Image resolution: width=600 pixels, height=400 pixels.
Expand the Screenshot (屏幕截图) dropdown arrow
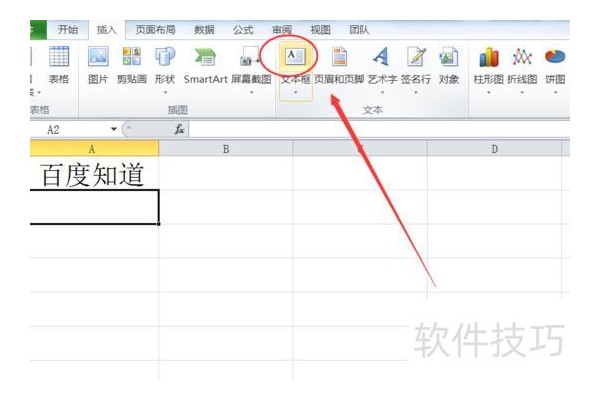tap(251, 93)
